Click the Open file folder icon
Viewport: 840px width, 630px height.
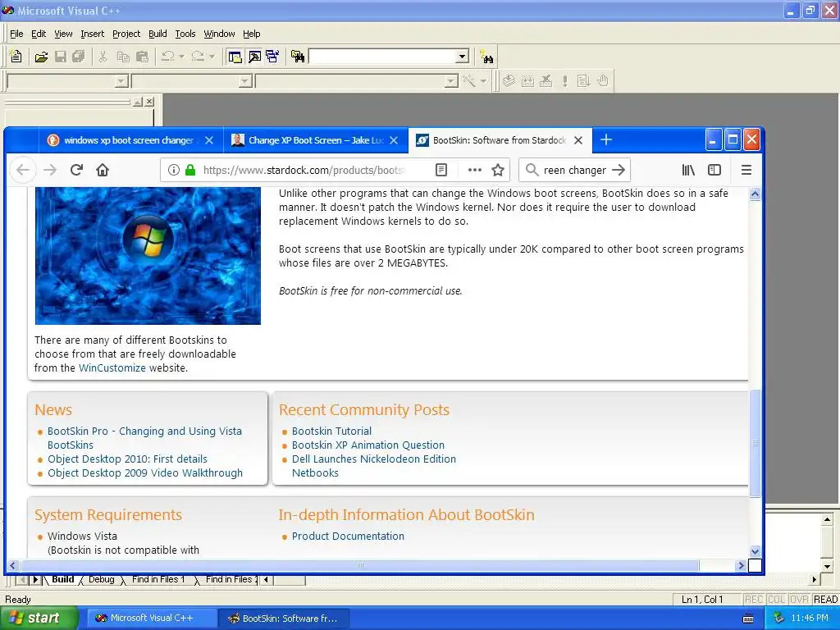(x=41, y=57)
